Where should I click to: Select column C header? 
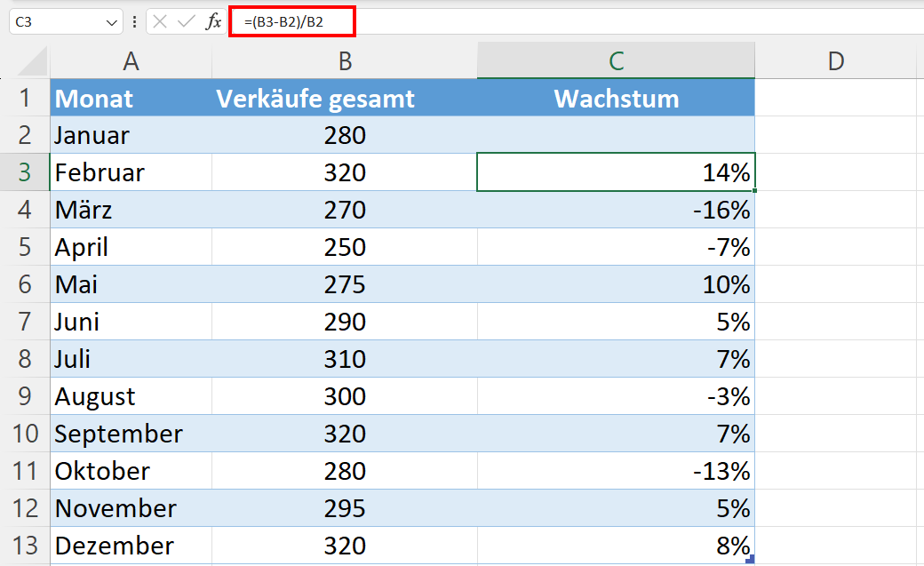616,60
